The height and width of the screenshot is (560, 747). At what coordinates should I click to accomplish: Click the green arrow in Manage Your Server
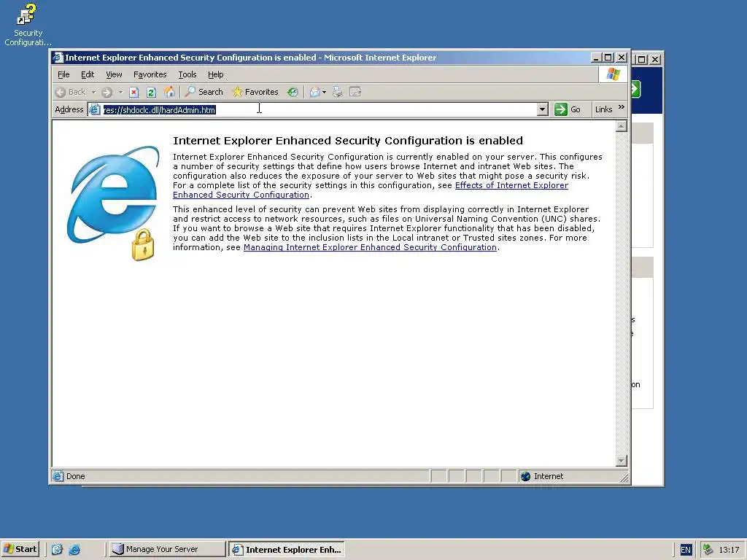(x=636, y=89)
